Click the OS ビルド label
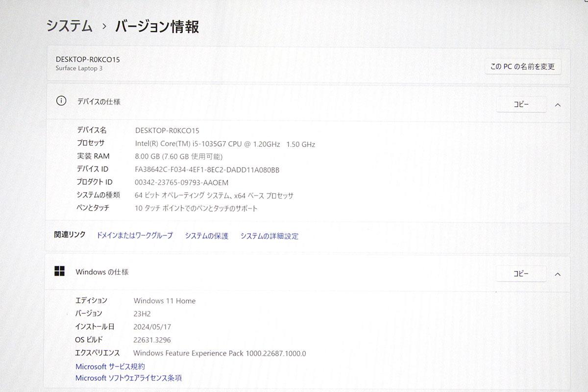Viewport: 588px width, 392px height. tap(89, 340)
